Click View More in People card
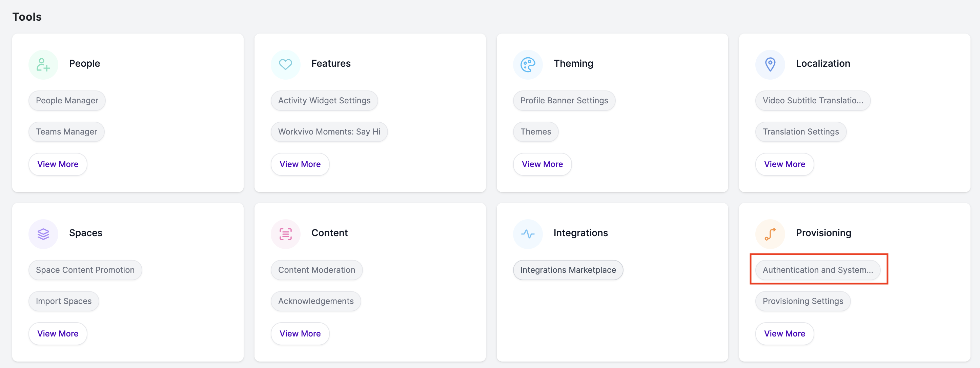The width and height of the screenshot is (980, 368). 58,164
